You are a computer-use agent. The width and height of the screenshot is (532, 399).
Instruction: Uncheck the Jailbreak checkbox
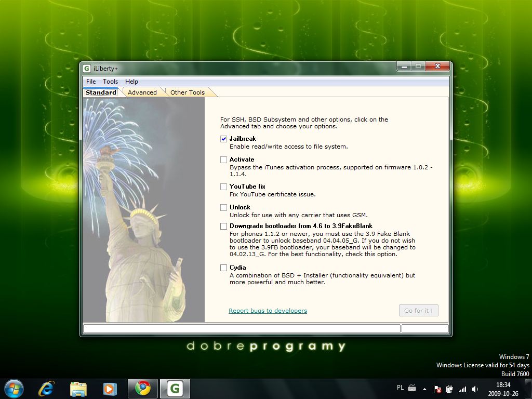click(223, 139)
